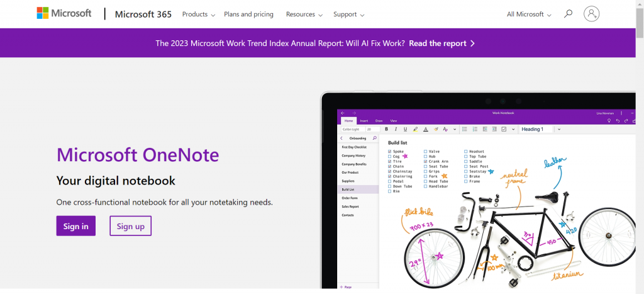
Task: Click the yellow highlighter icon
Action: click(415, 129)
